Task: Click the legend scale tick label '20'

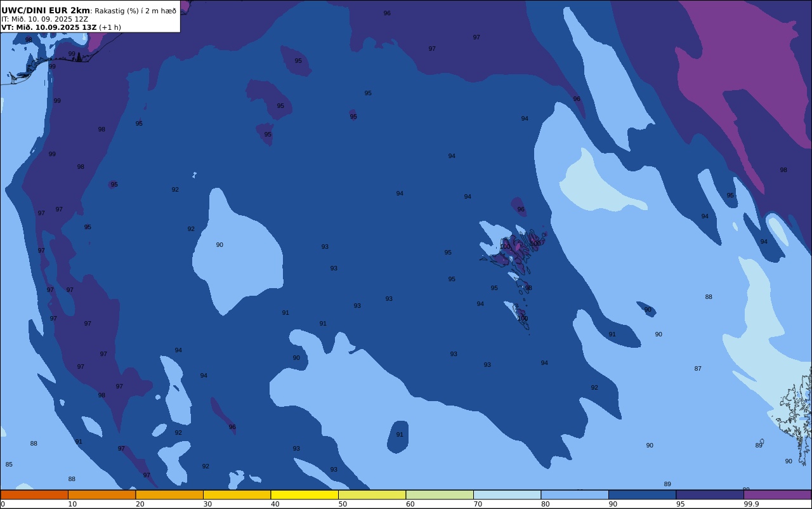Action: coord(140,504)
